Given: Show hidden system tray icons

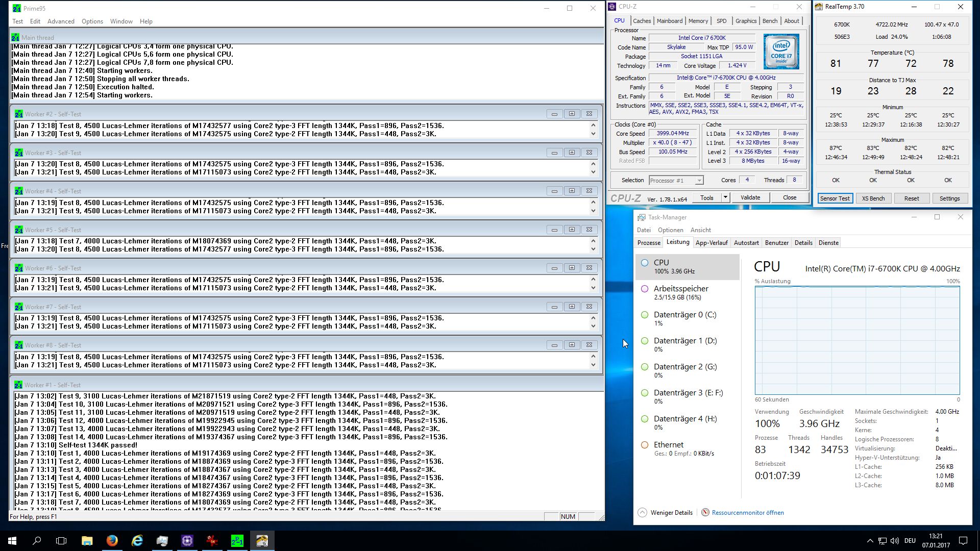Looking at the screenshot, I should [870, 541].
